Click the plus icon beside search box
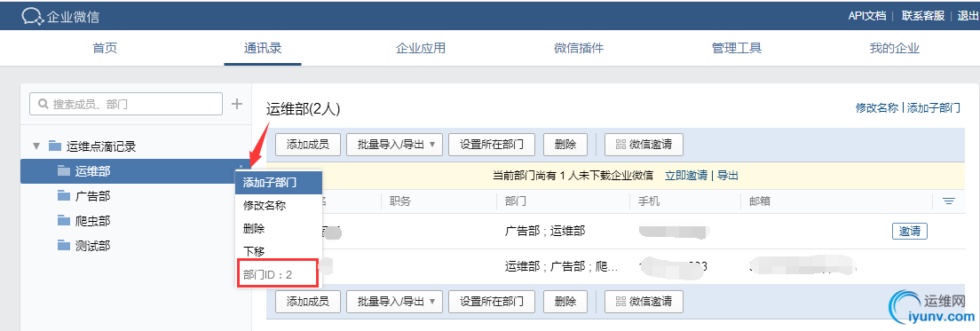Image resolution: width=980 pixels, height=331 pixels. tap(237, 104)
